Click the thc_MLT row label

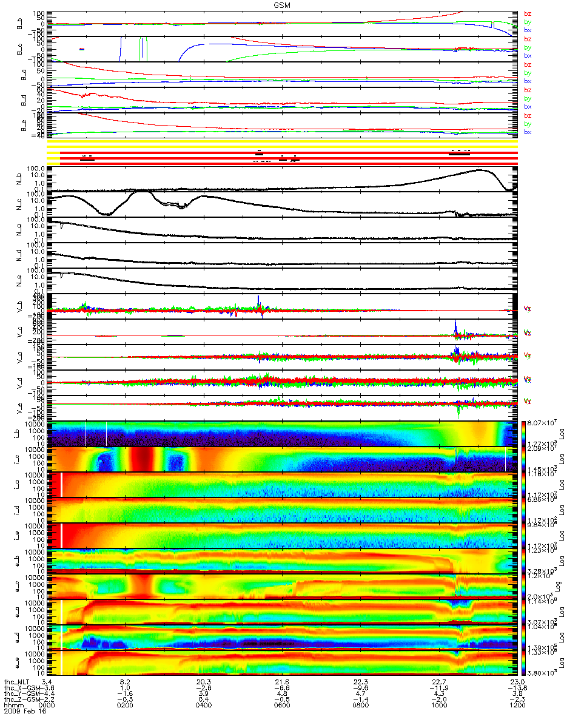click(x=17, y=683)
